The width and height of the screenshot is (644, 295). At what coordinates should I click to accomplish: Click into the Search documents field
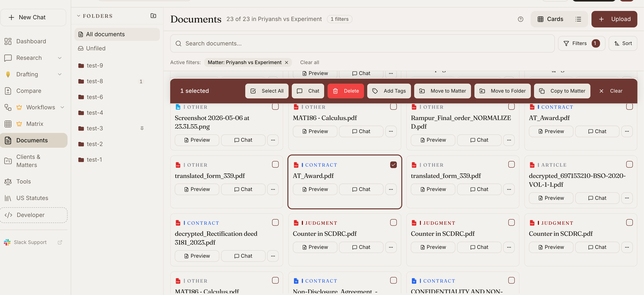(362, 44)
